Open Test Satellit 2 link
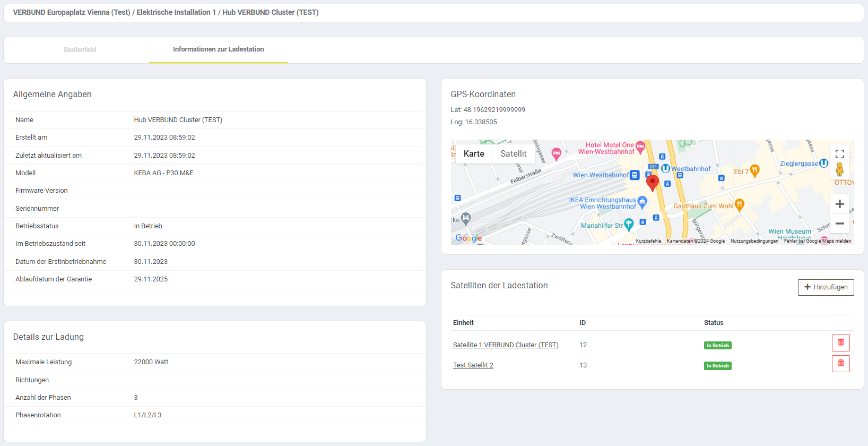The image size is (868, 446). (x=473, y=365)
